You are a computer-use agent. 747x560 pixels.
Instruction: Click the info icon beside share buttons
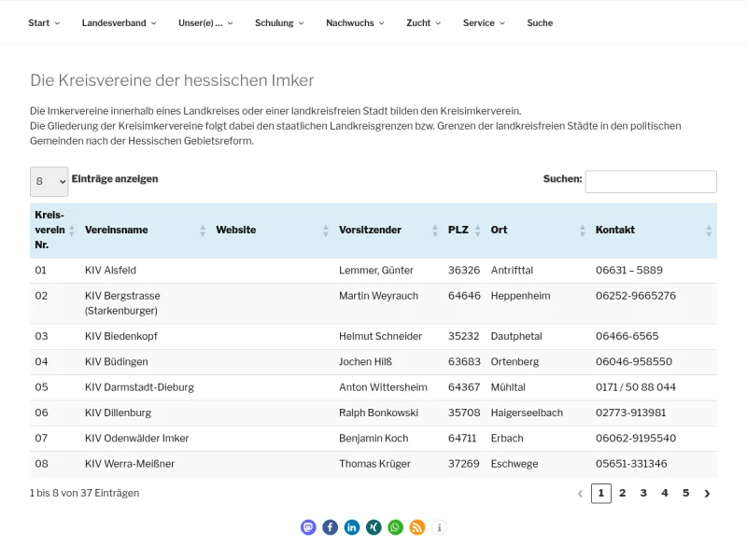[439, 527]
